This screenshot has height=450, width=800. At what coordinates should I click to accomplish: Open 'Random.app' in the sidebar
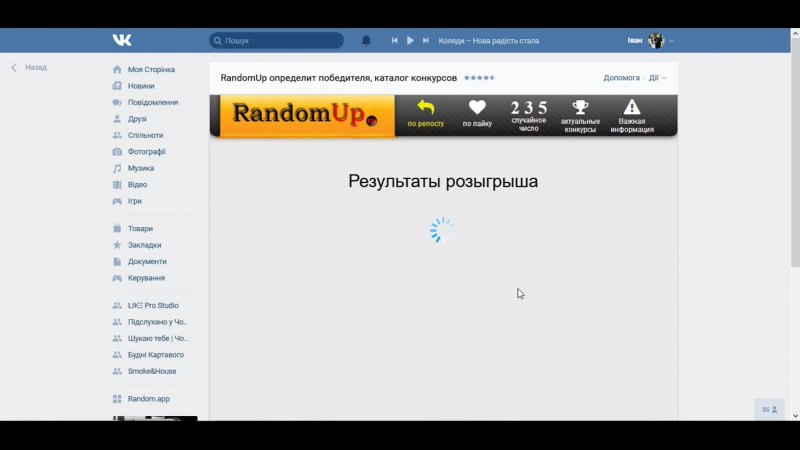click(148, 399)
